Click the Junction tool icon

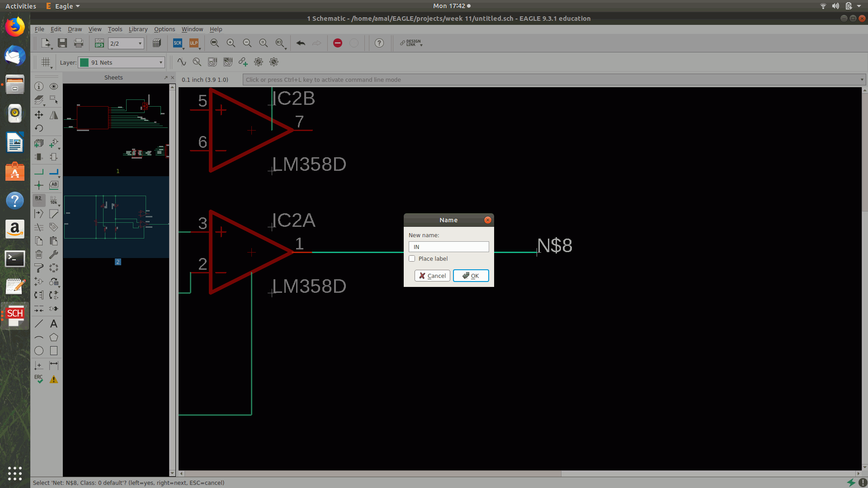coord(39,185)
